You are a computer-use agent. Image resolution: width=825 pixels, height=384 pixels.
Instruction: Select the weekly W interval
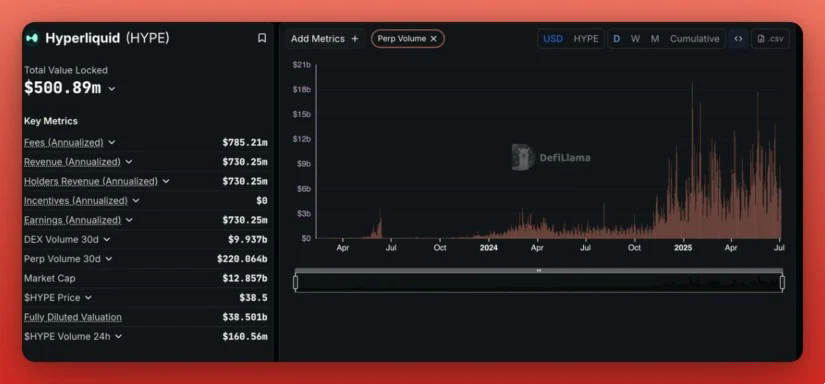(636, 38)
